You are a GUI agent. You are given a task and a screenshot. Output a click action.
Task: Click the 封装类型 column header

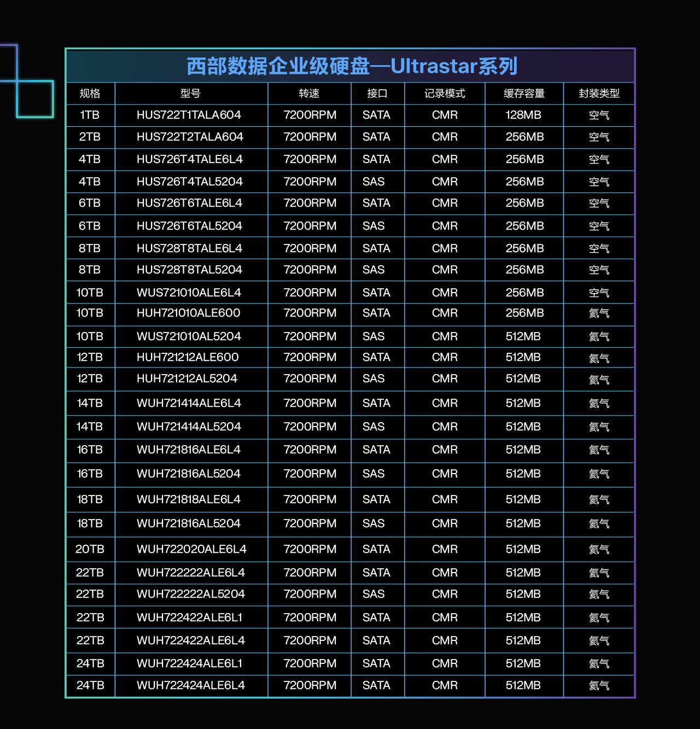599,94
